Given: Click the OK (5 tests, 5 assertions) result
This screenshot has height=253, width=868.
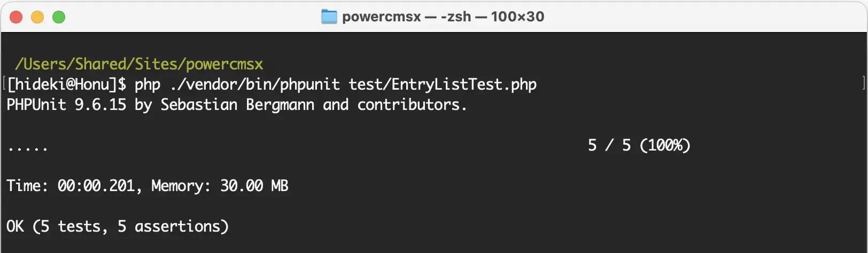Looking at the screenshot, I should tap(118, 227).
